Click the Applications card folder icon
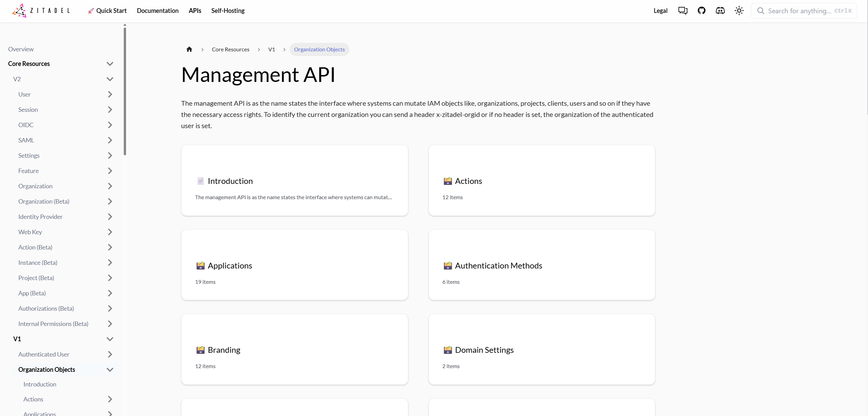This screenshot has height=416, width=868. point(201,265)
